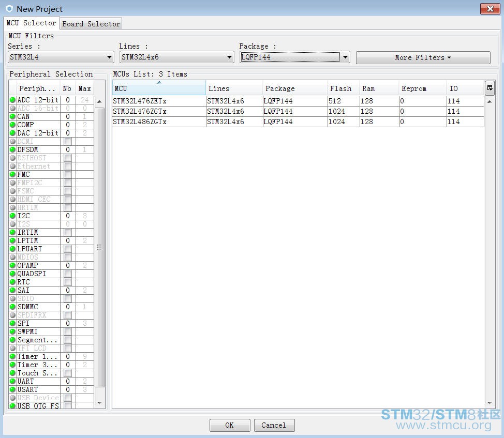Sort by the Lines column header
The width and height of the screenshot is (504, 438).
click(x=234, y=88)
